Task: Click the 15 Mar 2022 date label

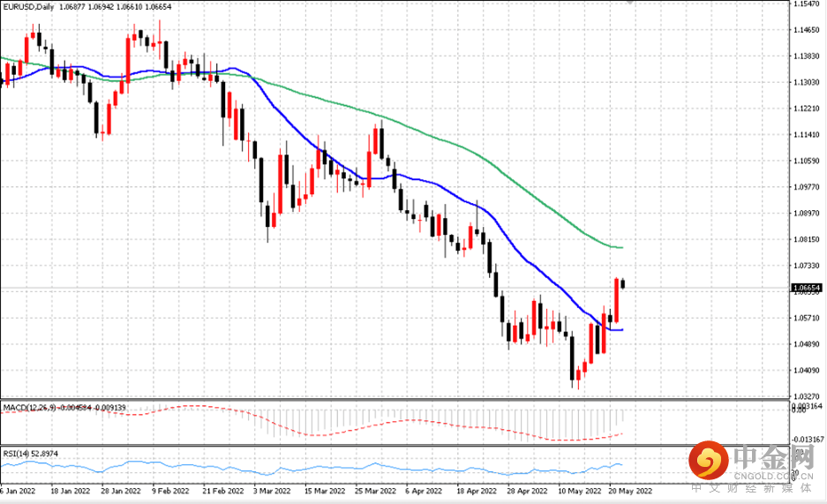Action: point(325,491)
